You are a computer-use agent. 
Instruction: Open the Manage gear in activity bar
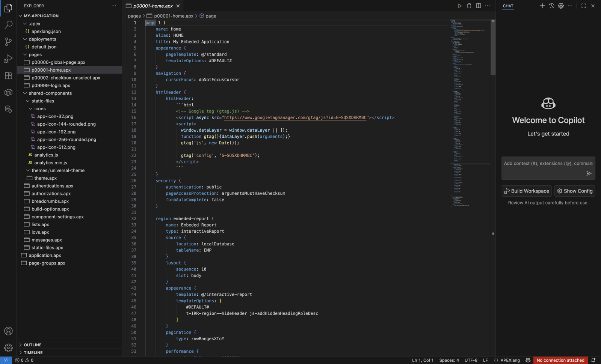pyautogui.click(x=8, y=348)
